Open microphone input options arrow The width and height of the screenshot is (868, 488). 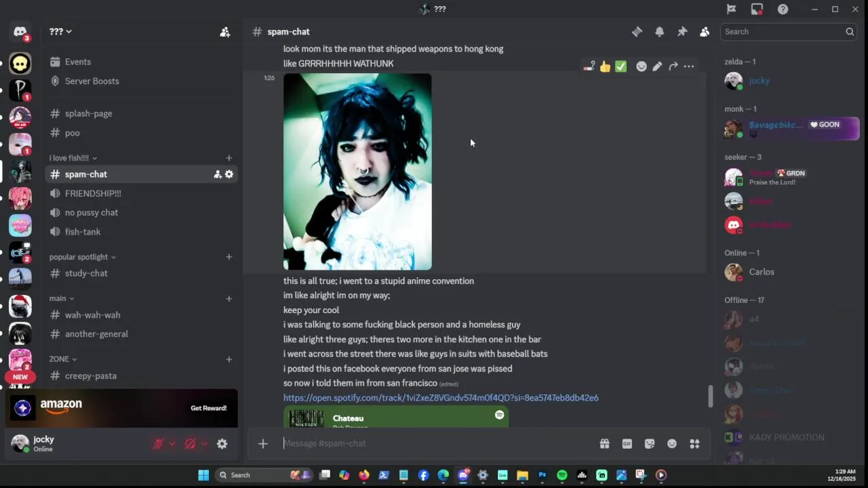(x=172, y=444)
